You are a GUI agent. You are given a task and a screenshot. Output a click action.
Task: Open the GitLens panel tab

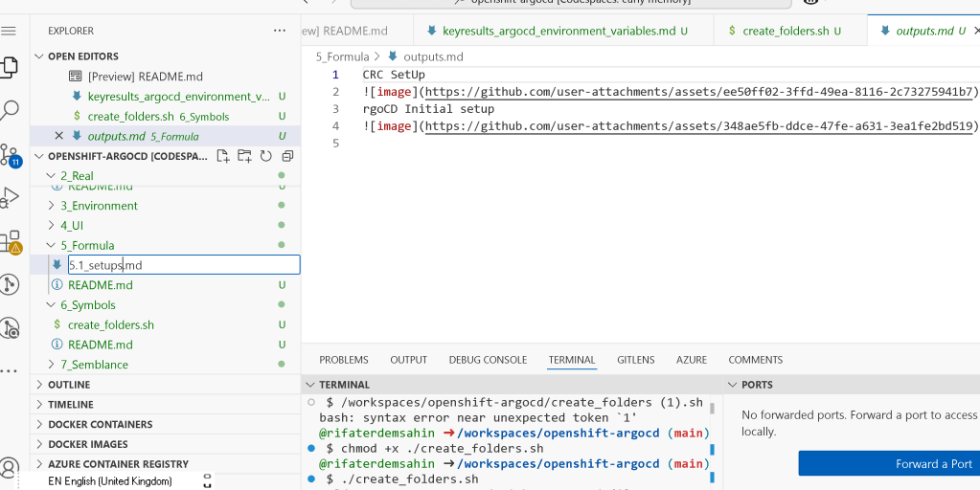pyautogui.click(x=636, y=360)
